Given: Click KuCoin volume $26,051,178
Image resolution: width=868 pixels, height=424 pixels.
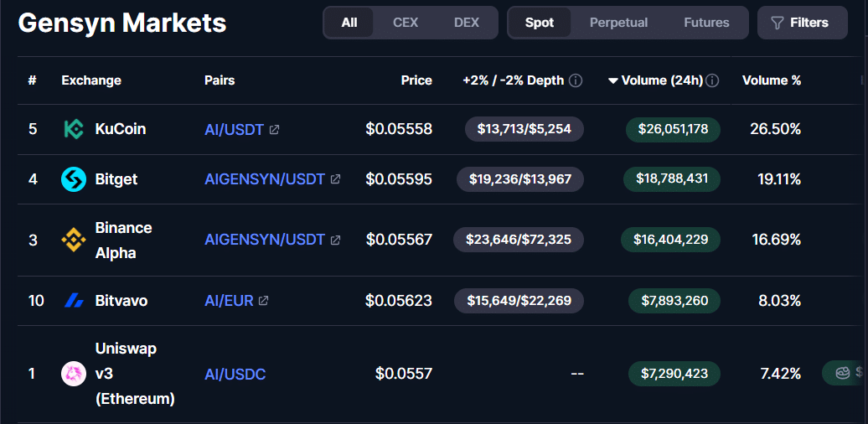Looking at the screenshot, I should click(673, 130).
